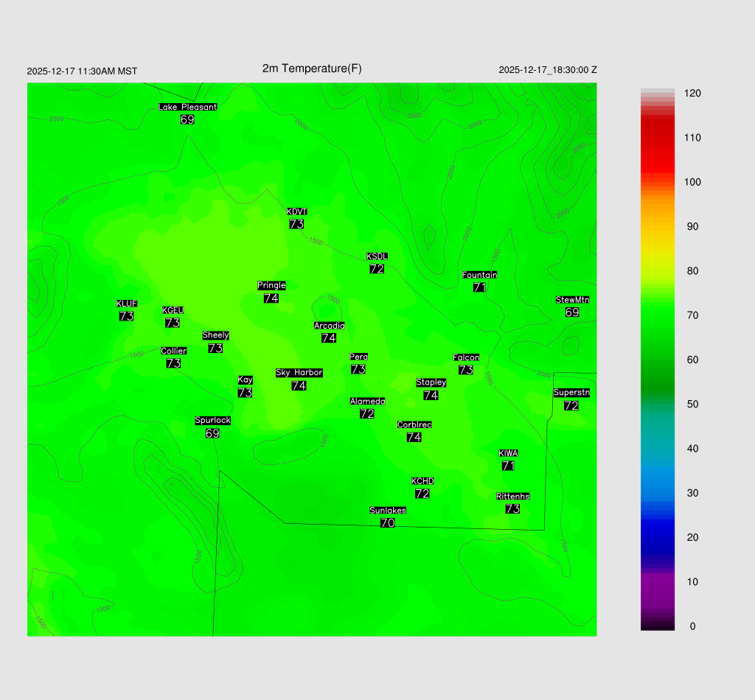Screen dimensions: 755x700
Task: Click the Lake Pleasant station label
Action: (x=188, y=107)
